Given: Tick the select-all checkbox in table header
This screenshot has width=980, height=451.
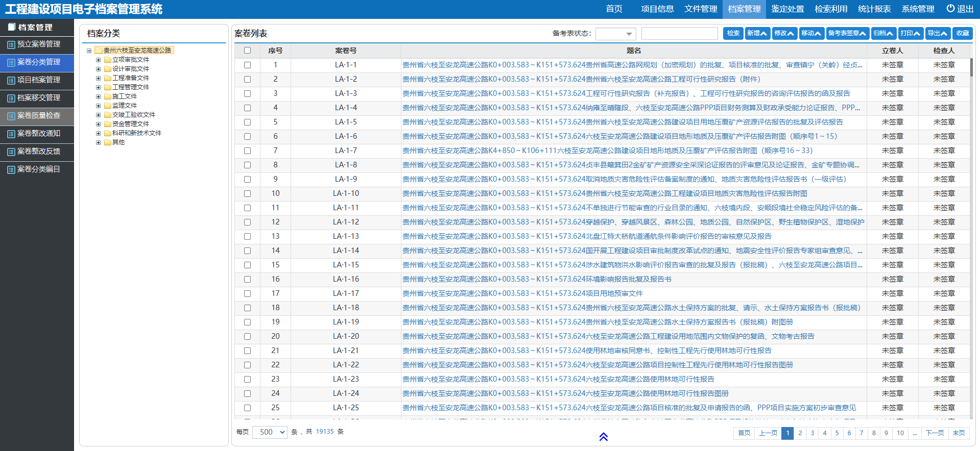Looking at the screenshot, I should [x=247, y=51].
